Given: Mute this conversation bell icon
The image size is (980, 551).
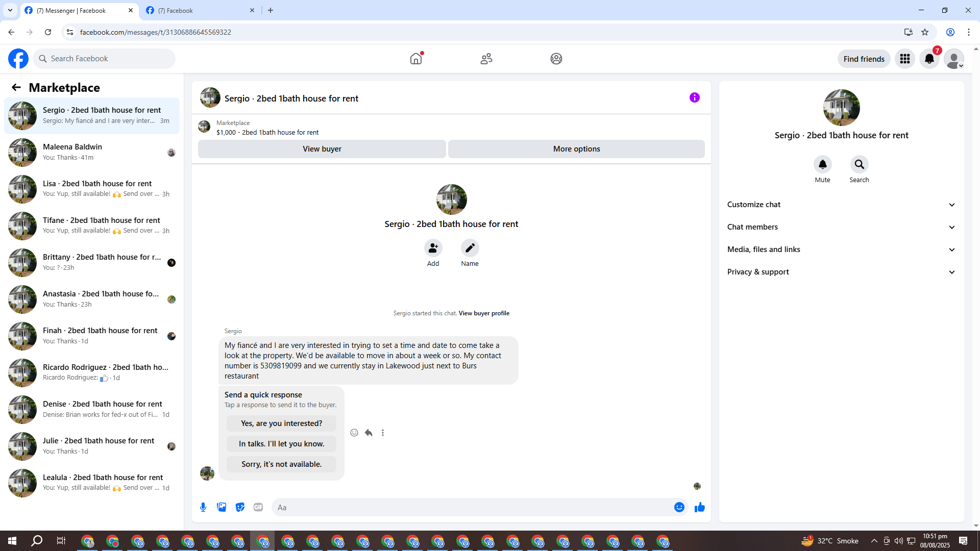Looking at the screenshot, I should [x=822, y=165].
